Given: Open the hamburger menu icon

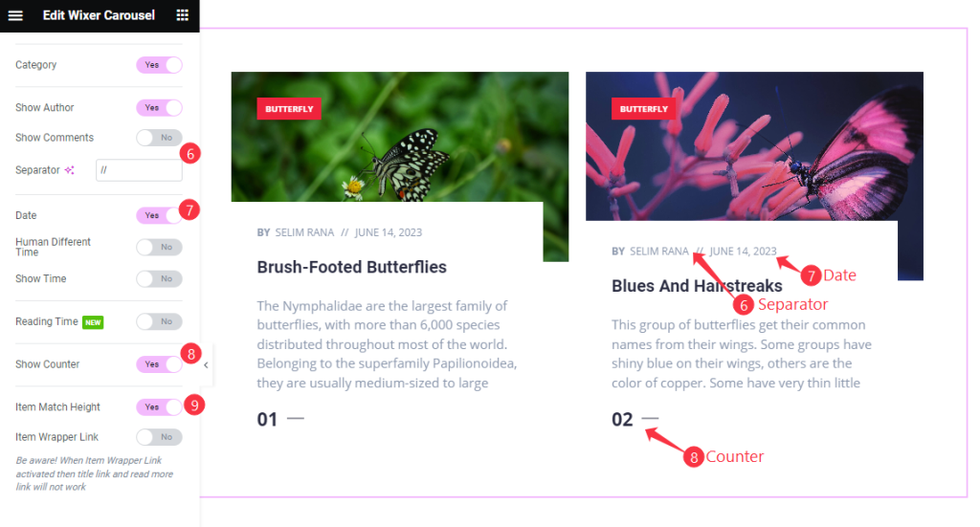Looking at the screenshot, I should [15, 15].
